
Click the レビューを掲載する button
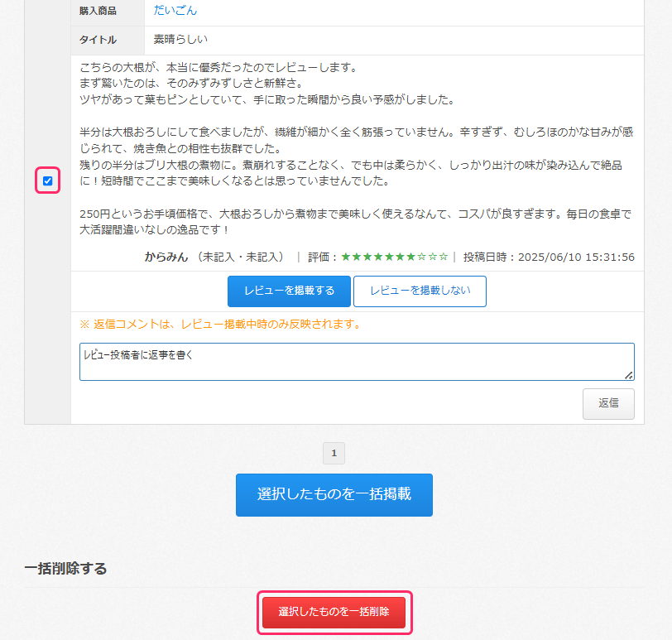tap(289, 291)
